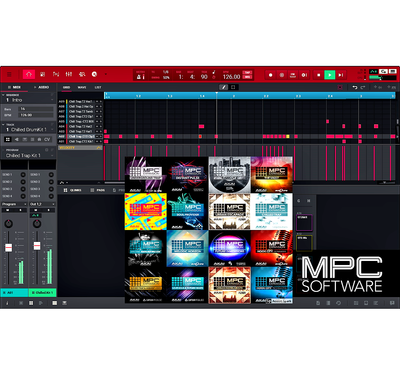The width and height of the screenshot is (400, 375).
Task: Toggle the metronome icon
Action: (140, 77)
